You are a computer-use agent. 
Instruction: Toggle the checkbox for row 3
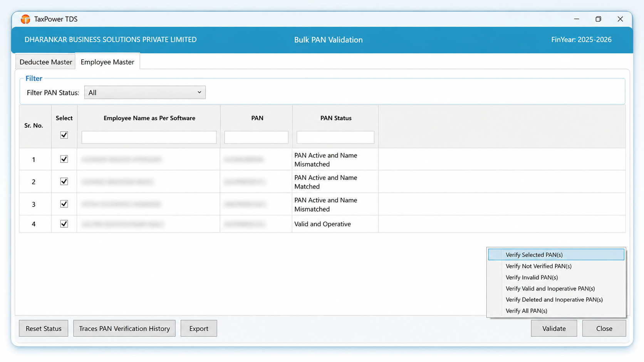coord(64,204)
